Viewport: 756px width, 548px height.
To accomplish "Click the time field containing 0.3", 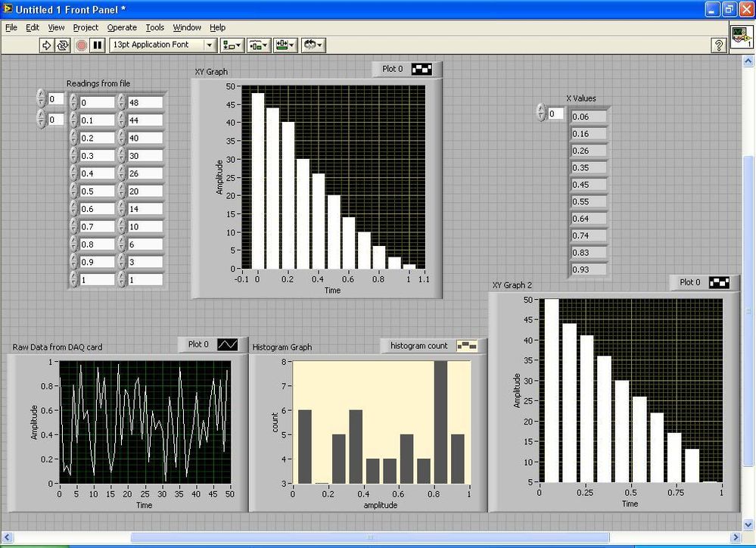I will point(98,156).
